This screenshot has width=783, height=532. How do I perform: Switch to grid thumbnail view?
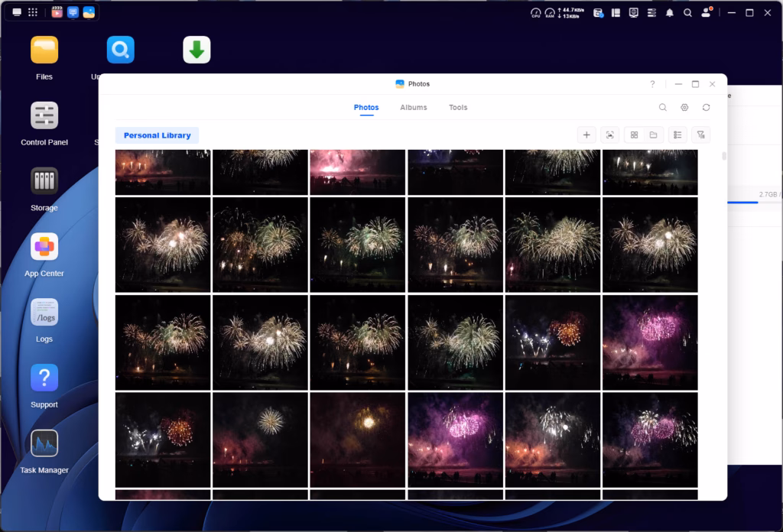click(634, 135)
